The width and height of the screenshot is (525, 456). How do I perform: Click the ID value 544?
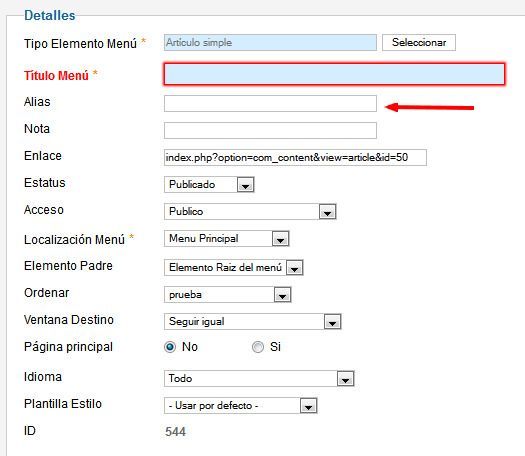[x=175, y=432]
